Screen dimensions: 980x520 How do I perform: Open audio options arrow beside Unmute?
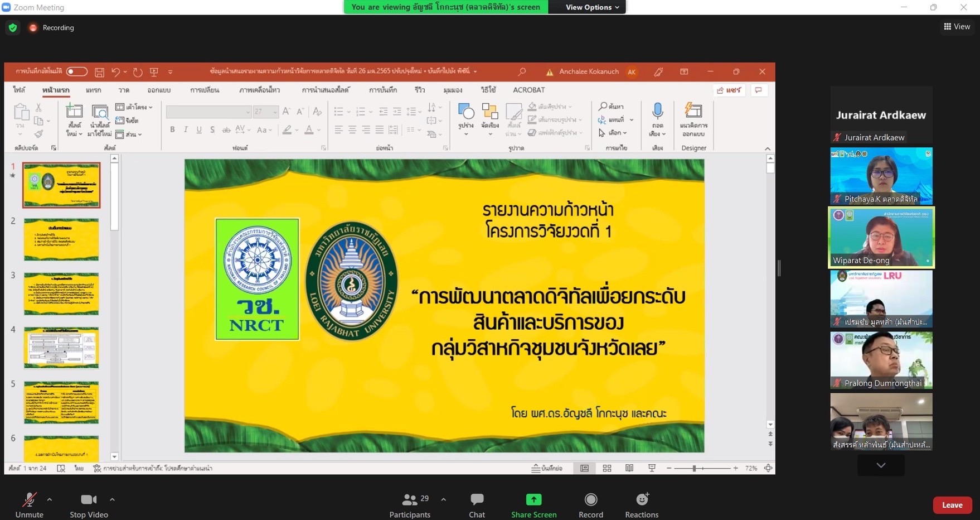pyautogui.click(x=50, y=499)
